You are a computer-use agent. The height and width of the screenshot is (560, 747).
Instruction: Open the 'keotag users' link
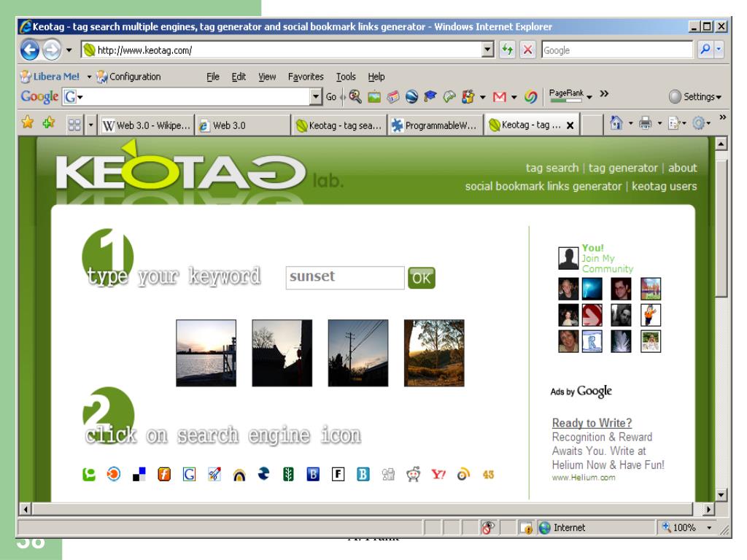point(664,186)
